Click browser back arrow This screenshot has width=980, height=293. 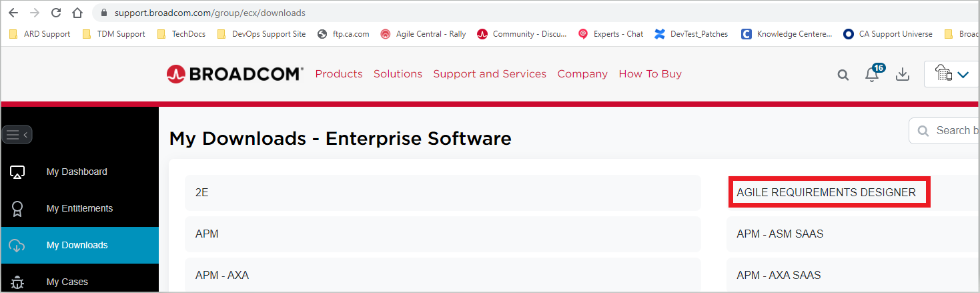[x=13, y=13]
